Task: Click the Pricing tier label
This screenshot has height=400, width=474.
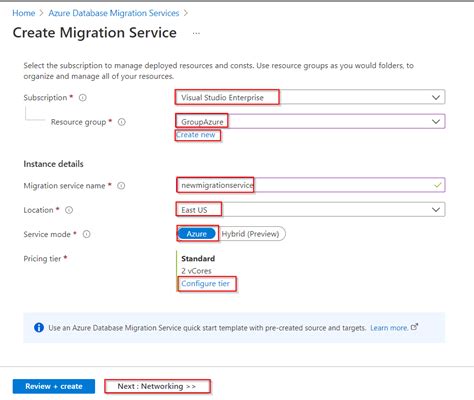Action: (x=42, y=259)
